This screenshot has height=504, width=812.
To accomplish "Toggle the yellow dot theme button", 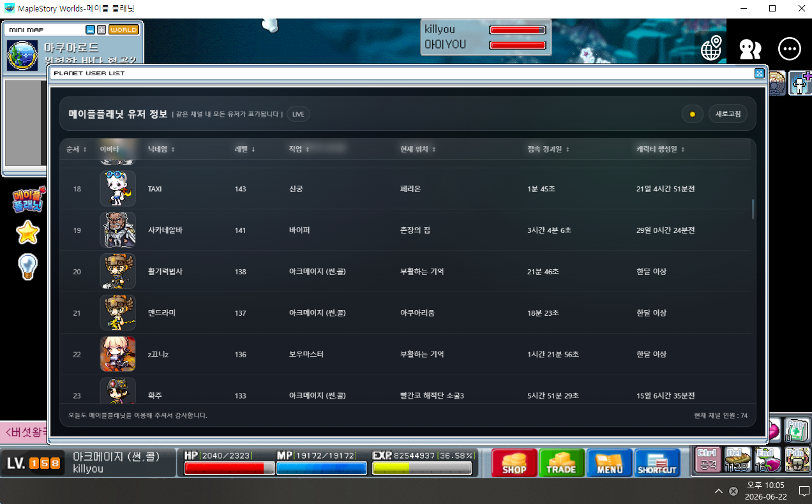I will pyautogui.click(x=692, y=114).
